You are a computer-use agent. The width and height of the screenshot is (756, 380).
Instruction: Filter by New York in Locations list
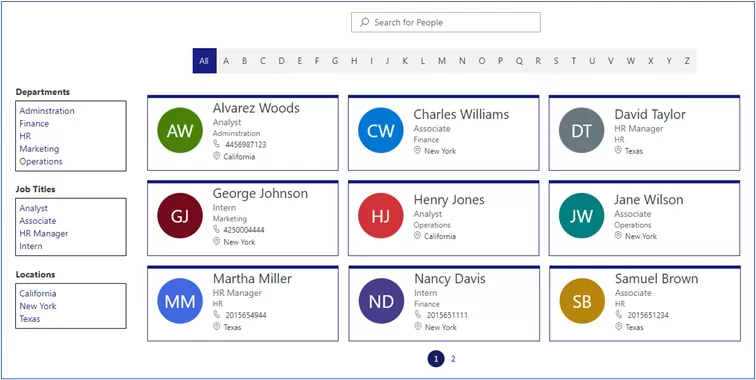(38, 306)
